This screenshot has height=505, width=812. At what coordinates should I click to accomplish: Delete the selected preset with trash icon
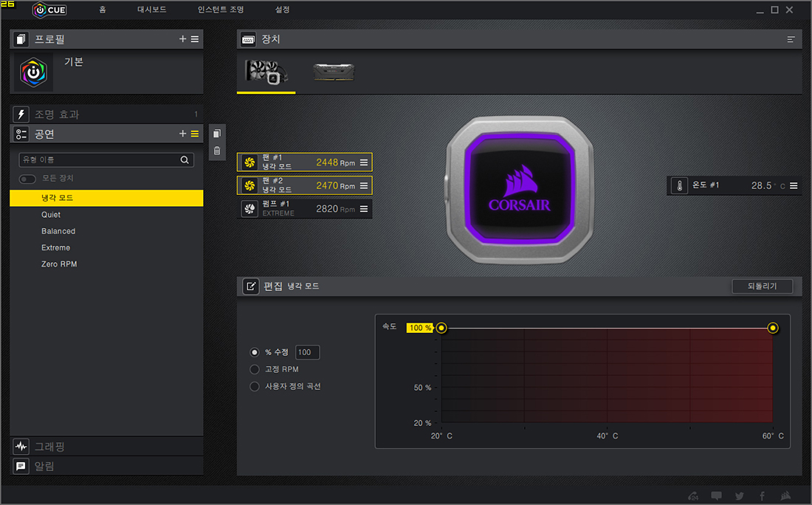pos(217,151)
